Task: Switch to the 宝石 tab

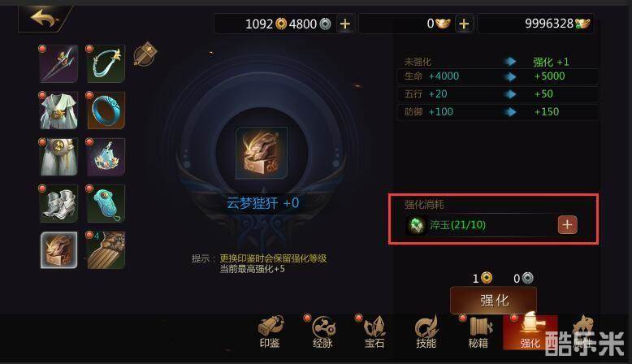Action: point(374,332)
